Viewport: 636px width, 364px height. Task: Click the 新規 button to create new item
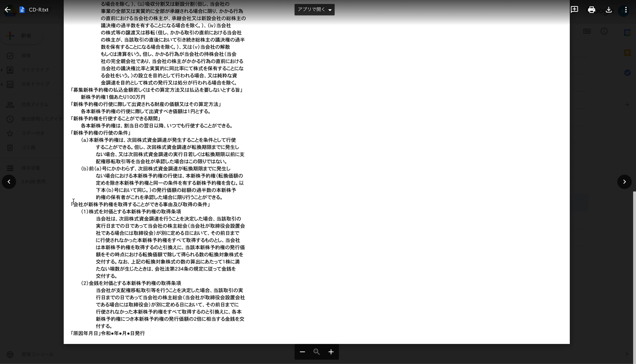[22, 36]
